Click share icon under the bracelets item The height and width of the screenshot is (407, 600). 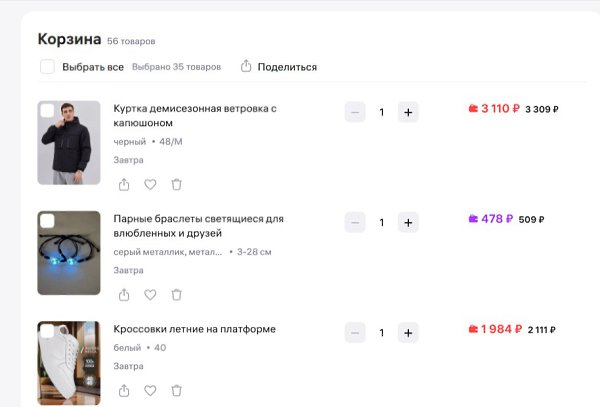pos(124,295)
